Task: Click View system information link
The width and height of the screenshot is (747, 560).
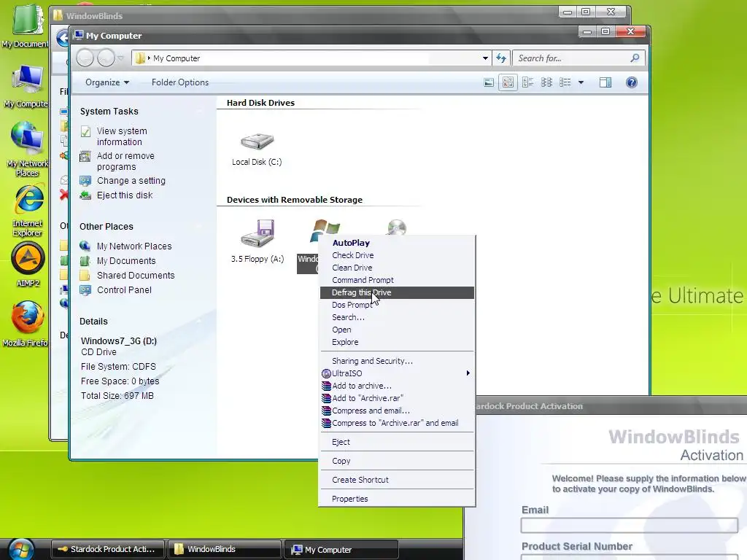Action: point(122,136)
